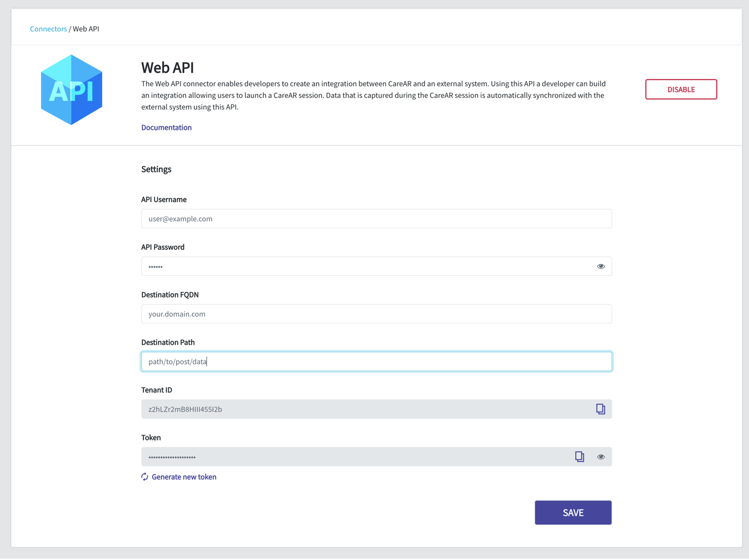Viewport: 749px width, 560px height.
Task: Copy the Tenant ID value
Action: [600, 409]
